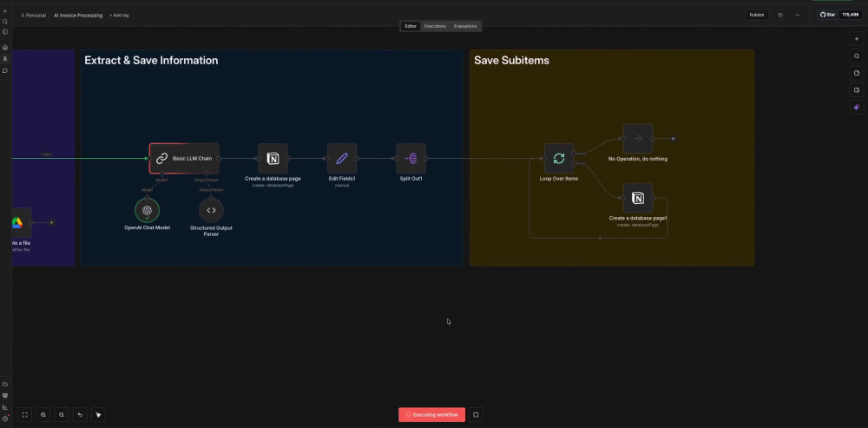868x428 pixels.
Task: Add a sticky note from the right toolbar
Action: coord(857,73)
